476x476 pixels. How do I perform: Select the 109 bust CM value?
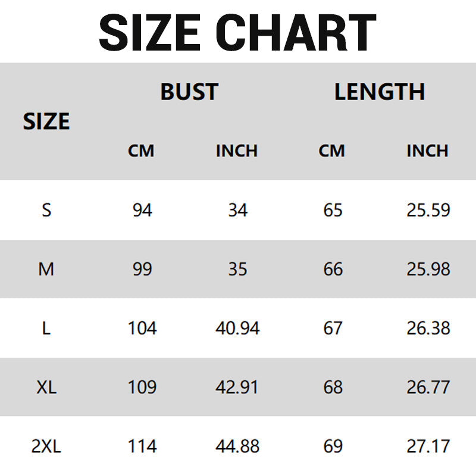(x=142, y=387)
